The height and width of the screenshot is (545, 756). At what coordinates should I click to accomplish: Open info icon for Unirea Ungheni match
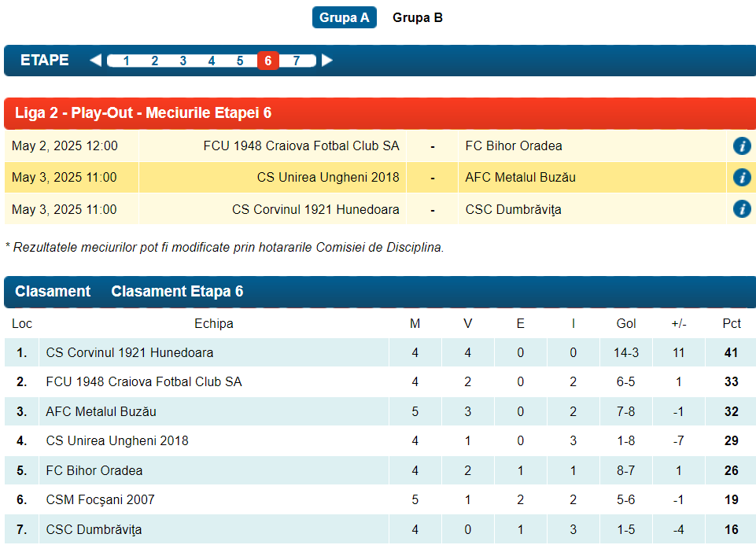741,178
